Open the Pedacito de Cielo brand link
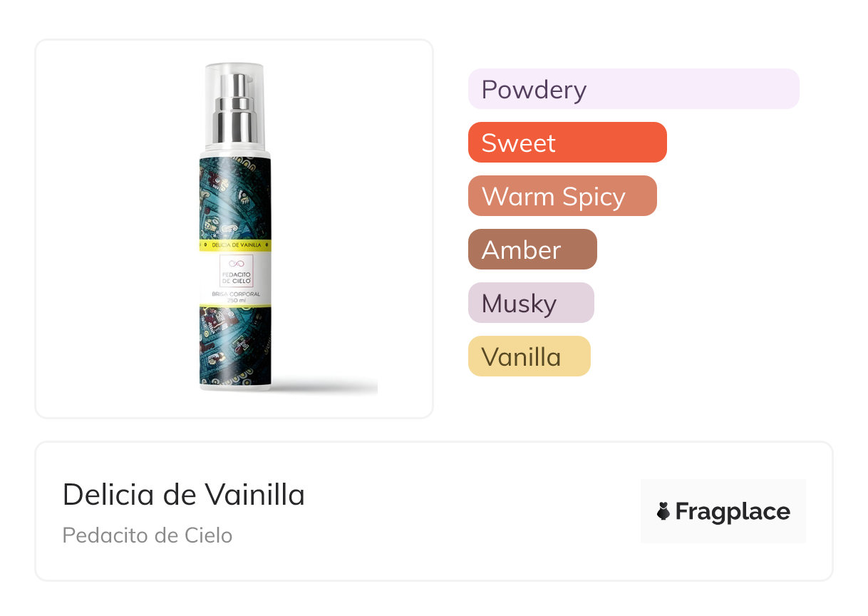Screen dimensions: 868x616 coord(148,535)
